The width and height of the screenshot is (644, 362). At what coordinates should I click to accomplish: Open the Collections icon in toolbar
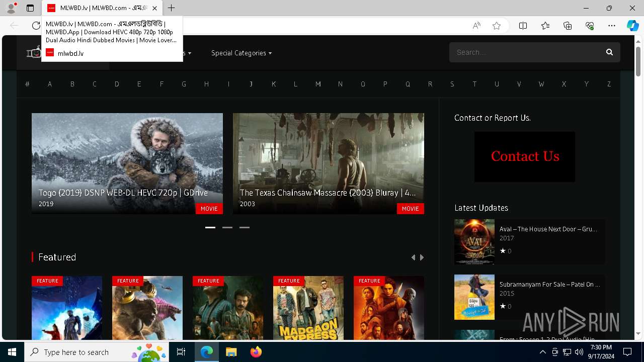point(568,26)
